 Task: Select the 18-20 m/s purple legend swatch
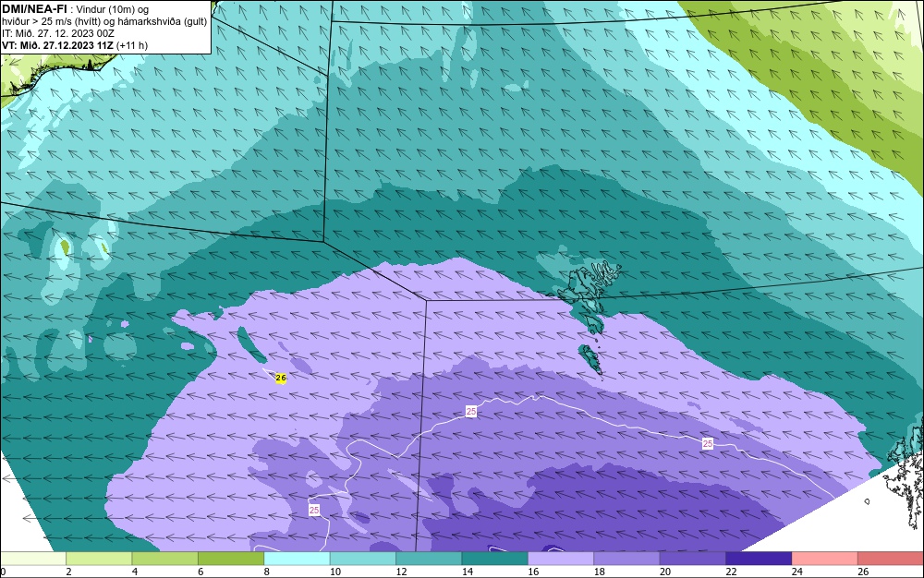(627, 559)
